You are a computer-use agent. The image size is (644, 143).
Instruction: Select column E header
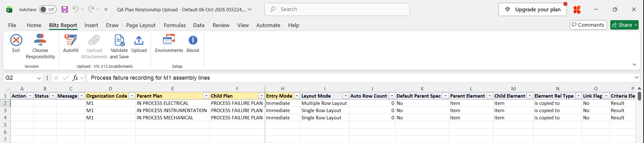[x=173, y=89]
